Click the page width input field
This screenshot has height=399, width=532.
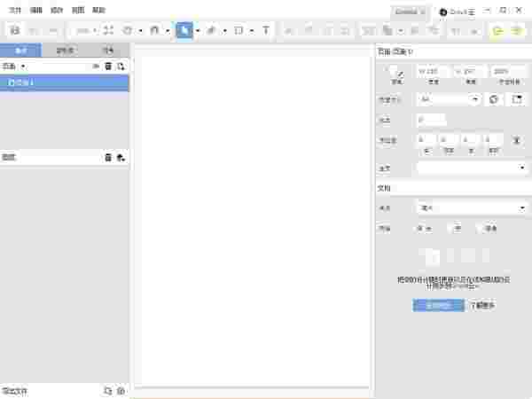[x=433, y=72]
